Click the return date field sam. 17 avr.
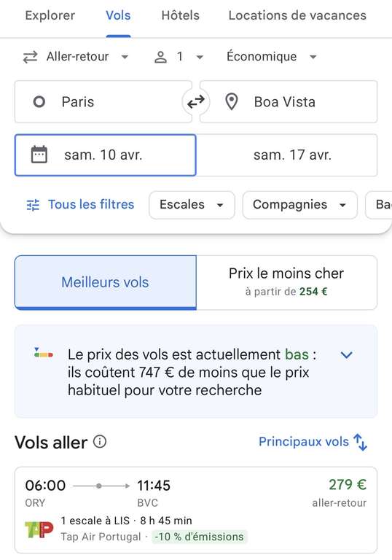This screenshot has height=560, width=392. (x=286, y=155)
